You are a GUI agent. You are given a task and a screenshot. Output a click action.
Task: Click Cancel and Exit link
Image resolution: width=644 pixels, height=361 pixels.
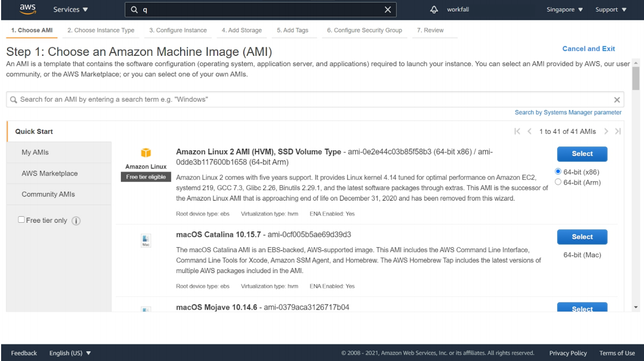(588, 49)
